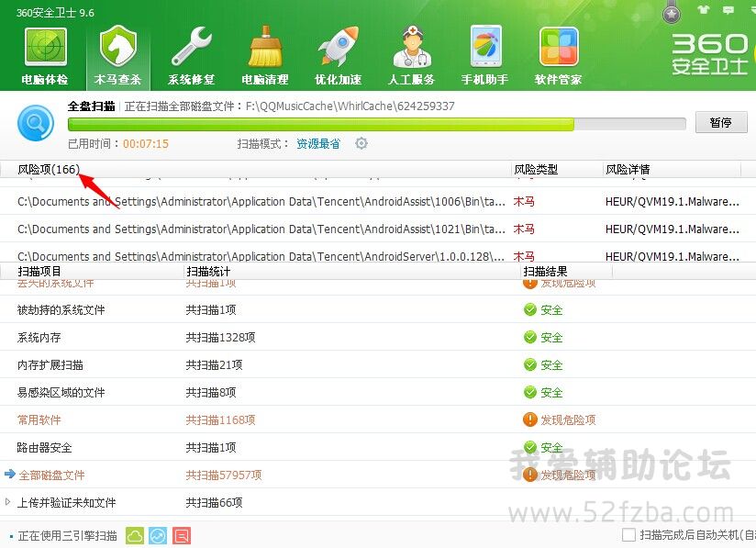Click 发现危险项 result for 常用软件
Viewport: 756px width, 548px height.
pyautogui.click(x=568, y=419)
